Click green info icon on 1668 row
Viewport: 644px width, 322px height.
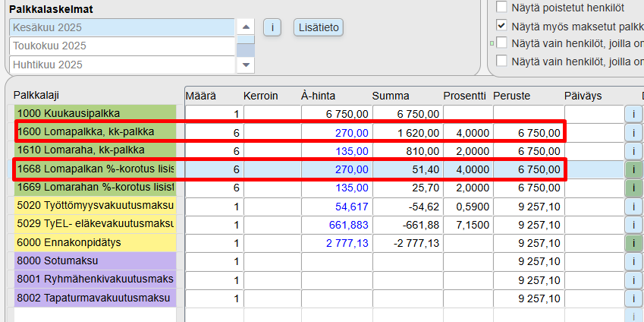[633, 169]
